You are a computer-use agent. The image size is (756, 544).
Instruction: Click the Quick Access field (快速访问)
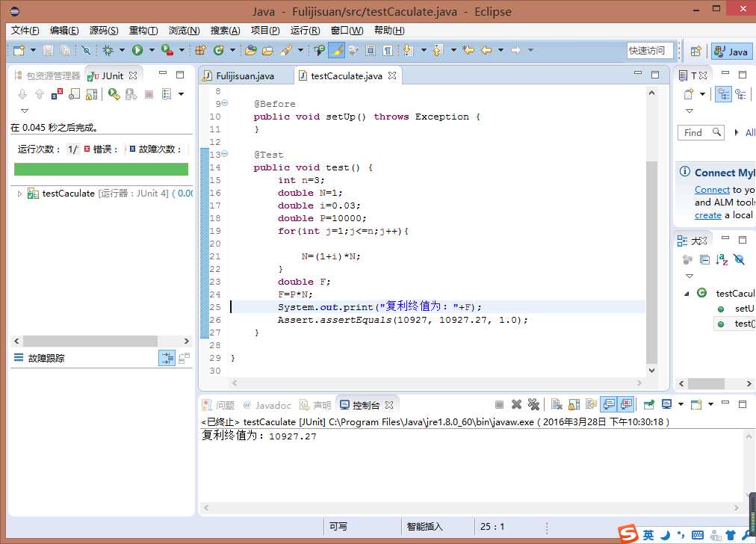(649, 50)
